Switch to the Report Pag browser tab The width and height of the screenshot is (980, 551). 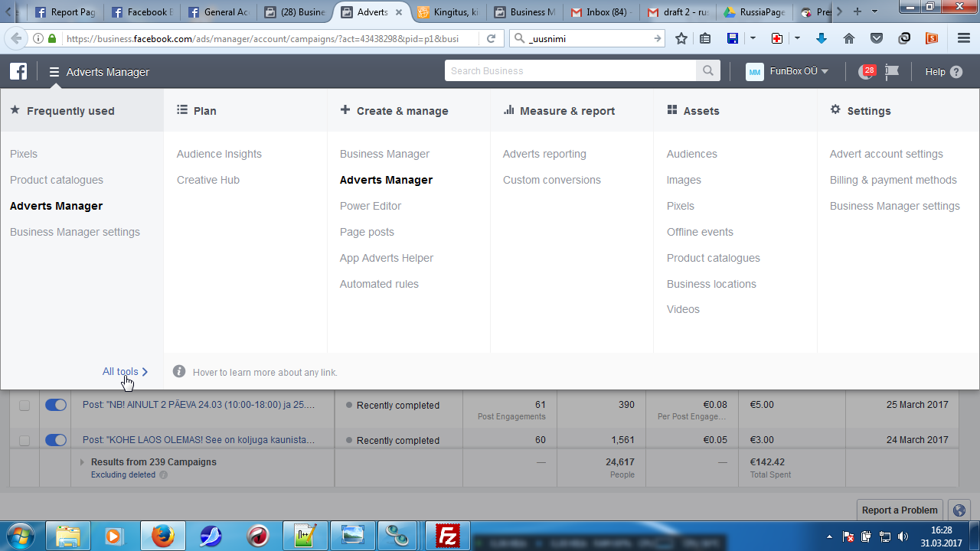point(64,12)
